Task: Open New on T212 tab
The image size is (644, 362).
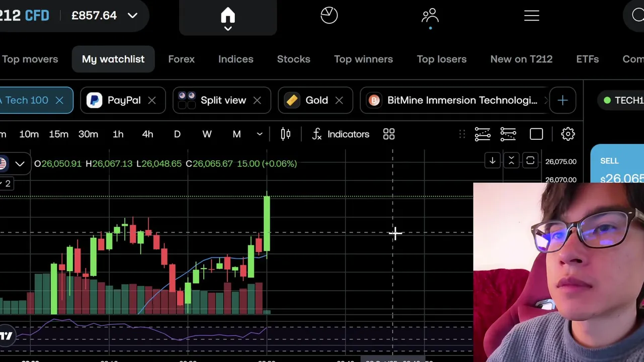Action: pos(521,59)
